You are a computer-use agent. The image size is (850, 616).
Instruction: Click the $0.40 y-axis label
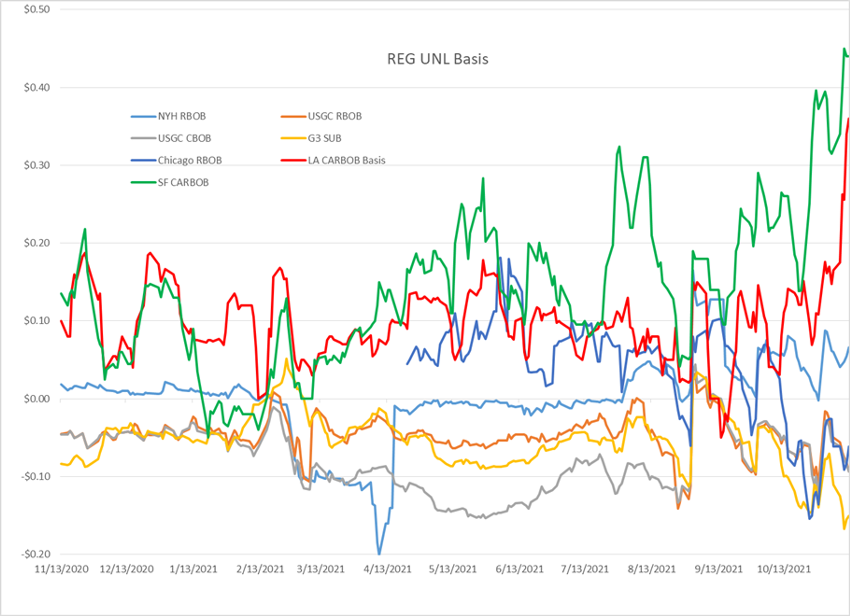[x=37, y=88]
